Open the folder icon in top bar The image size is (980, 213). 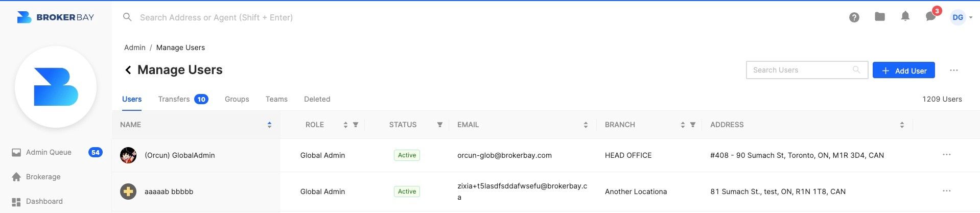(x=879, y=17)
